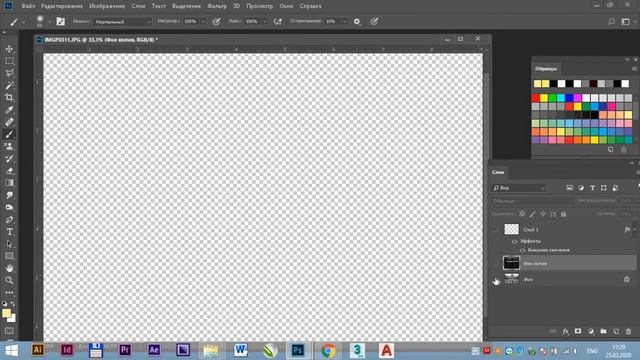Select the Rectangular Marquee tool
The width and height of the screenshot is (640, 360).
tap(9, 61)
